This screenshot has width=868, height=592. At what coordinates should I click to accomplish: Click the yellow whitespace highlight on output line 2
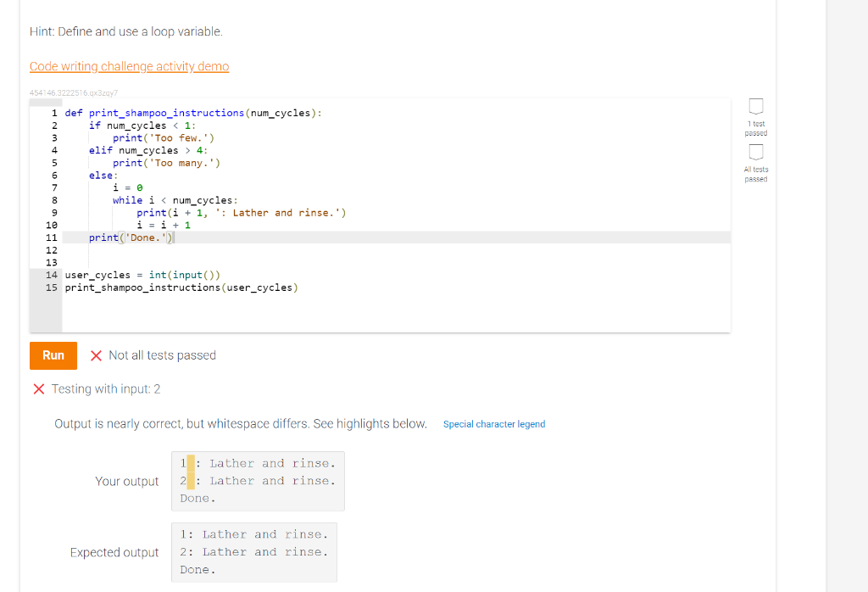(190, 480)
